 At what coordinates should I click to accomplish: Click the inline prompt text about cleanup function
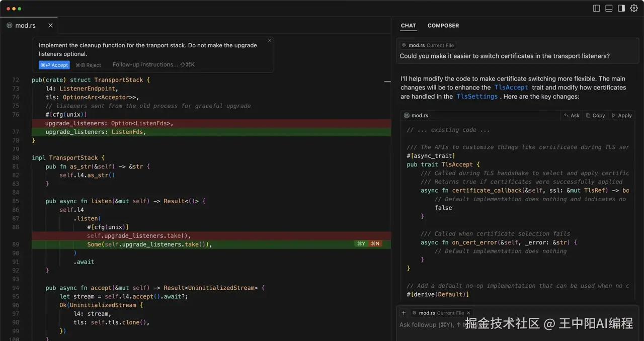148,49
